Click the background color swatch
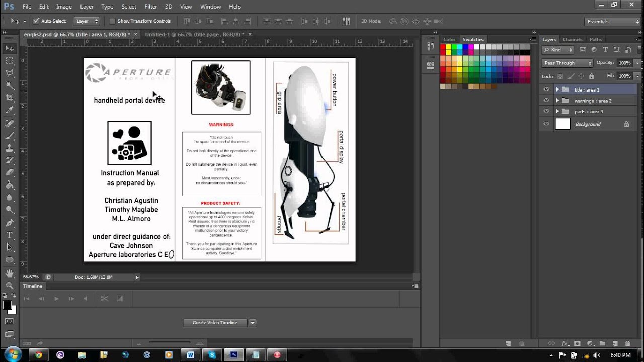 click(x=13, y=311)
